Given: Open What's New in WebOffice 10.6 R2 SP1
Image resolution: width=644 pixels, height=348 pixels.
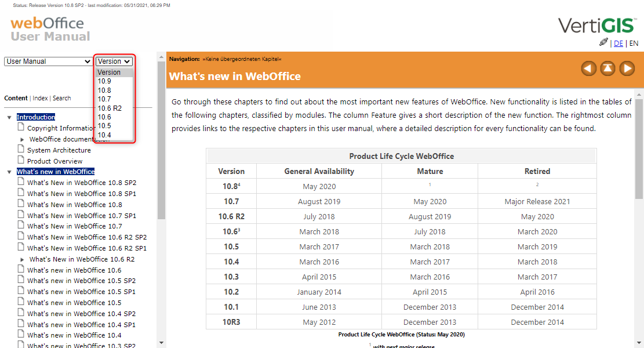Looking at the screenshot, I should (87, 248).
